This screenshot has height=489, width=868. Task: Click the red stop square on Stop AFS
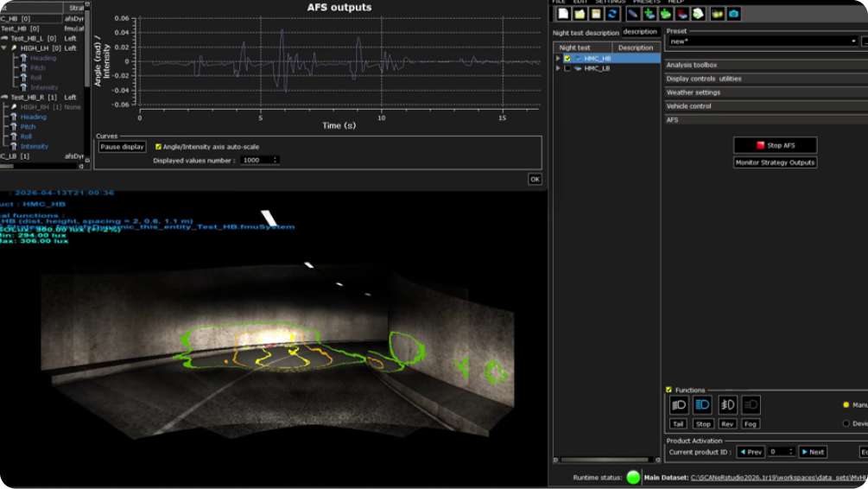pyautogui.click(x=761, y=146)
